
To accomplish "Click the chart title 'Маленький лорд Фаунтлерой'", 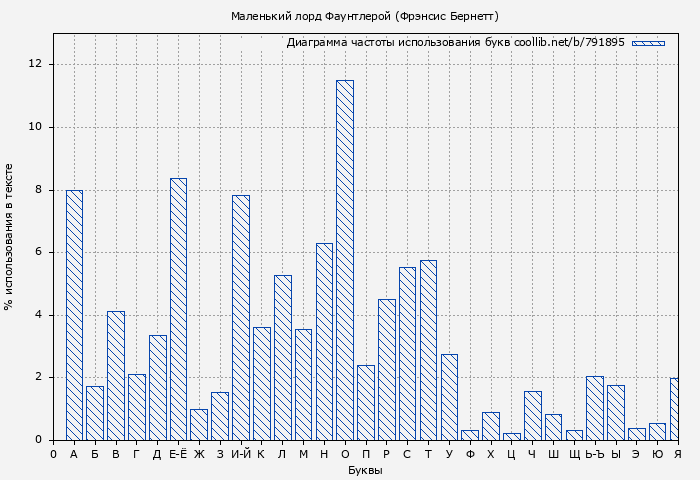I will tap(364, 16).
